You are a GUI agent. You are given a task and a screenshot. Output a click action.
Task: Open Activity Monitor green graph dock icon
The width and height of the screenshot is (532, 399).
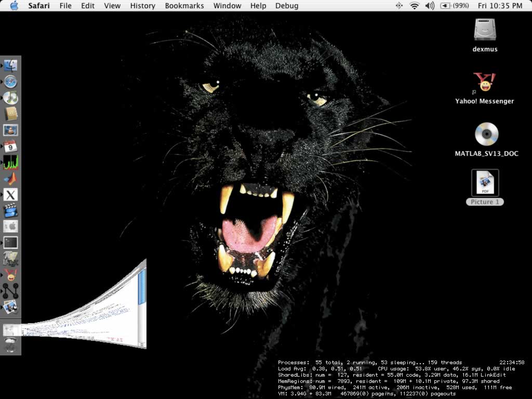point(10,163)
